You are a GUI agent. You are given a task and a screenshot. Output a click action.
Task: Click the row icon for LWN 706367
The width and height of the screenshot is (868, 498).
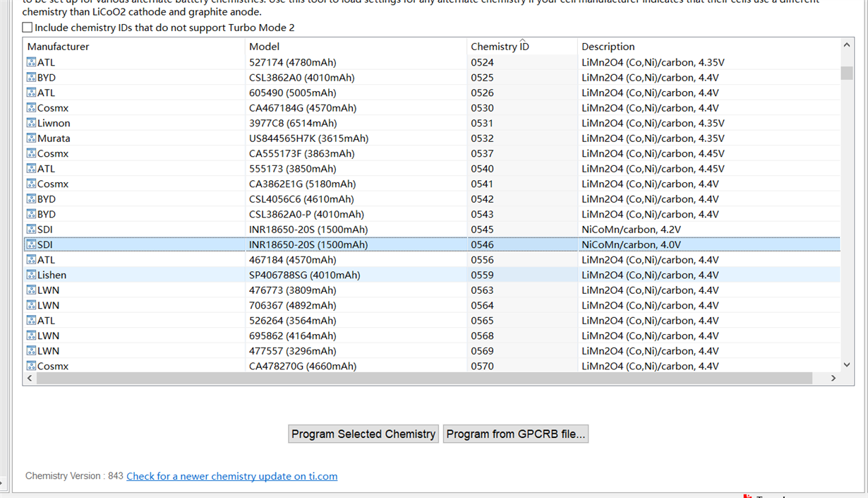pyautogui.click(x=31, y=305)
